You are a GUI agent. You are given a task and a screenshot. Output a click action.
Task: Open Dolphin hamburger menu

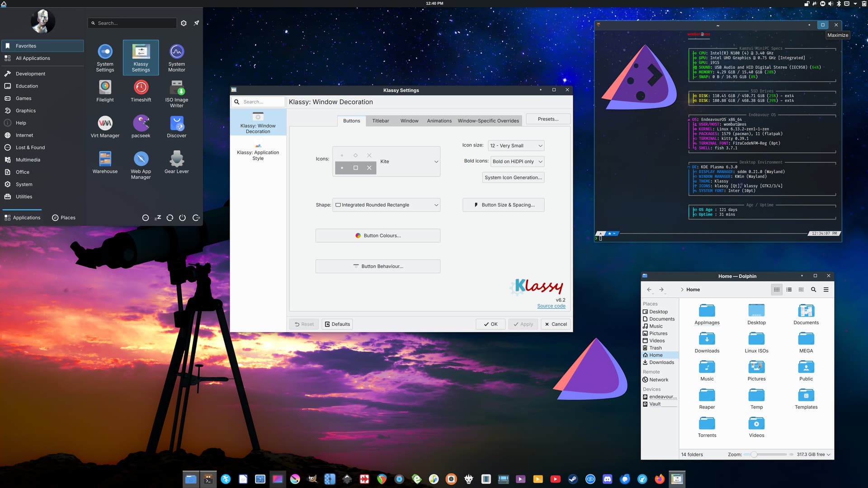826,290
